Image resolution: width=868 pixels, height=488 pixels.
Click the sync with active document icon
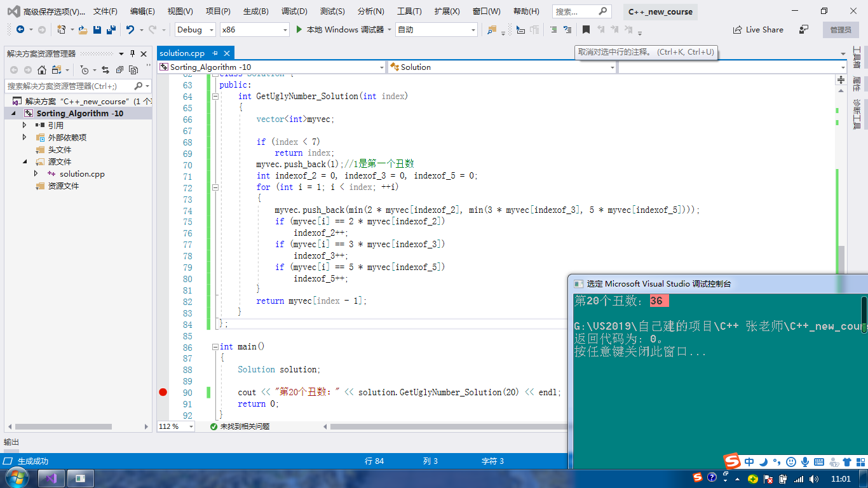click(x=105, y=70)
